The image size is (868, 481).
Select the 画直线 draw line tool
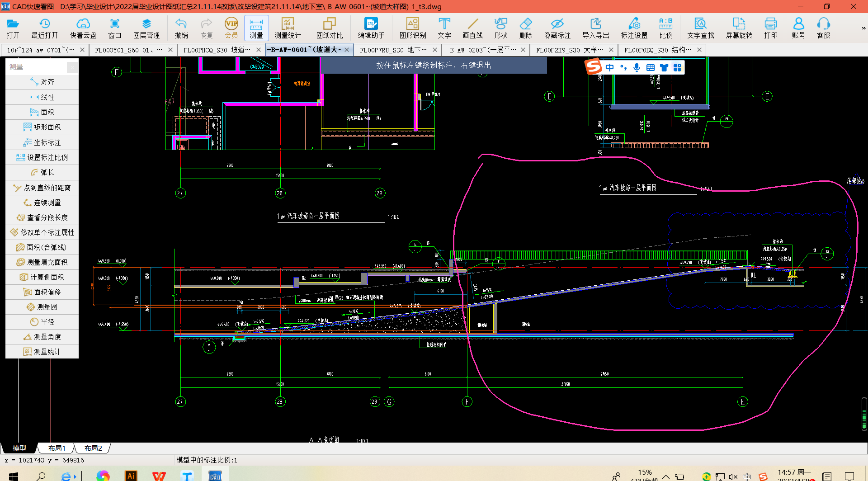tap(473, 28)
